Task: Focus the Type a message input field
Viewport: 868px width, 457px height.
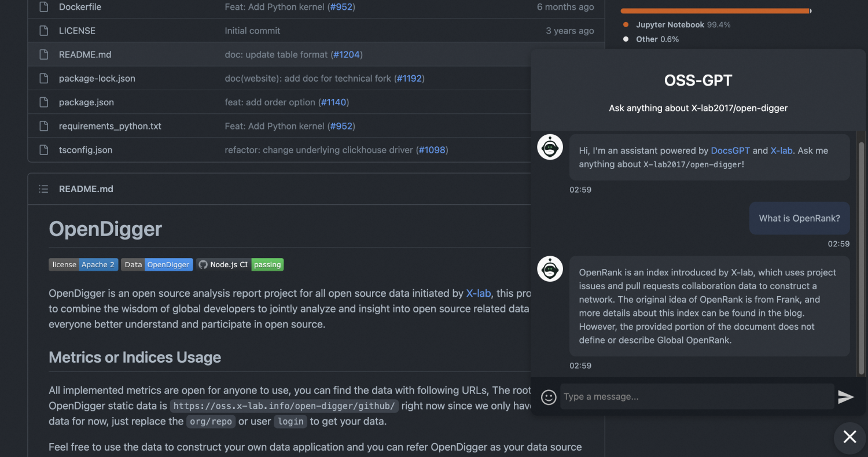Action: [x=697, y=397]
